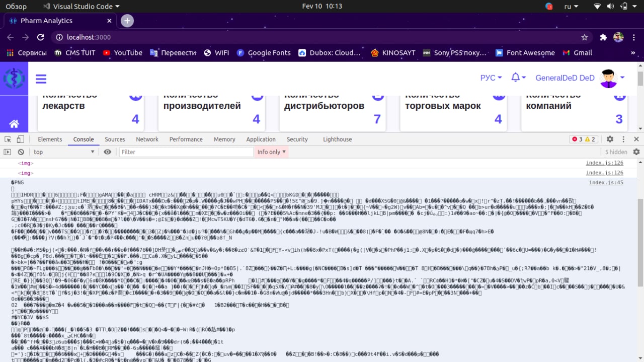Viewport: 644px width, 362px height.
Task: Open the browser extensions puzzle icon
Action: click(603, 37)
